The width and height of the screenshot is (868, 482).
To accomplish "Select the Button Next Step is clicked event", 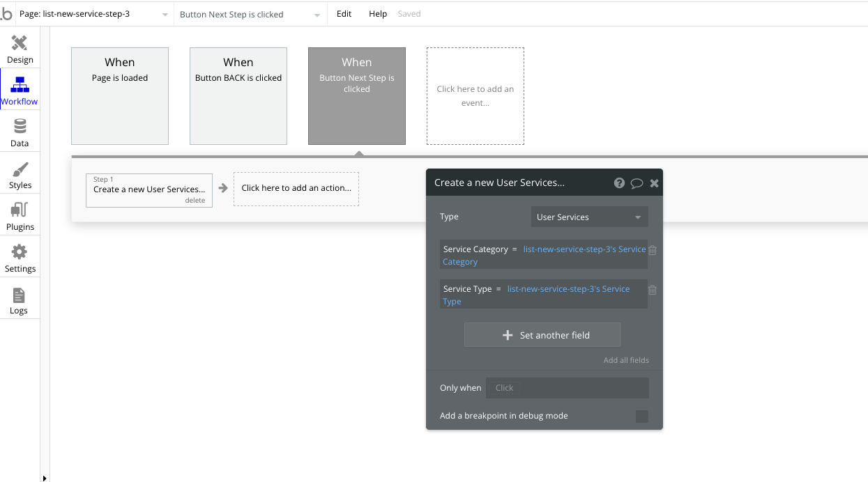I will [357, 96].
